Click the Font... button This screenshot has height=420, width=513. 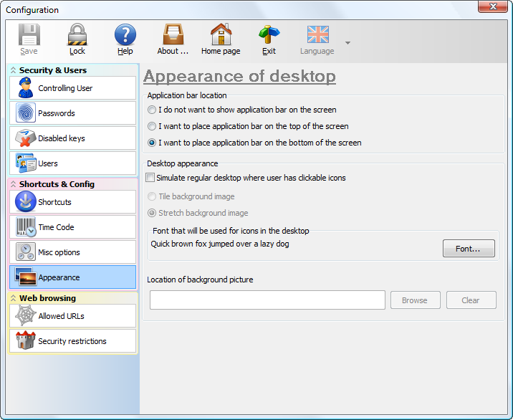469,249
